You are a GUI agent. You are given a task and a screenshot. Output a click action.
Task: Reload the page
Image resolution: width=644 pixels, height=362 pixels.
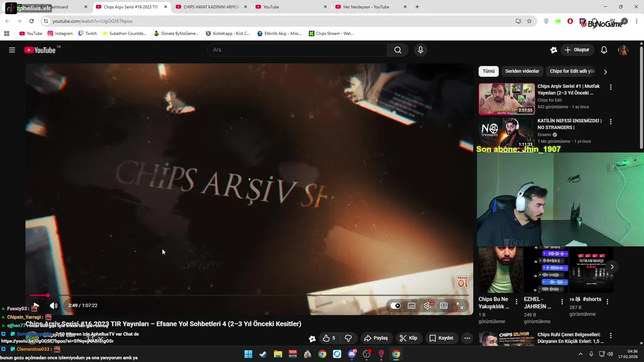(x=31, y=21)
